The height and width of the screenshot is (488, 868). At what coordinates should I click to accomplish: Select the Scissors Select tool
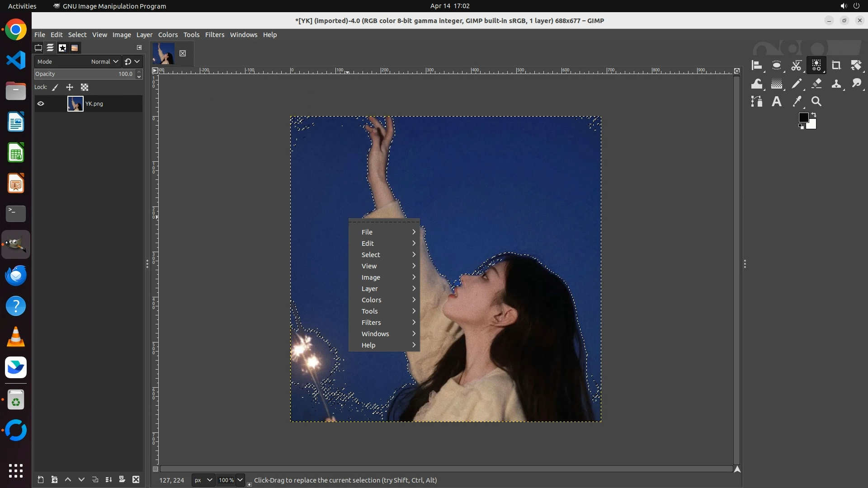pyautogui.click(x=796, y=66)
